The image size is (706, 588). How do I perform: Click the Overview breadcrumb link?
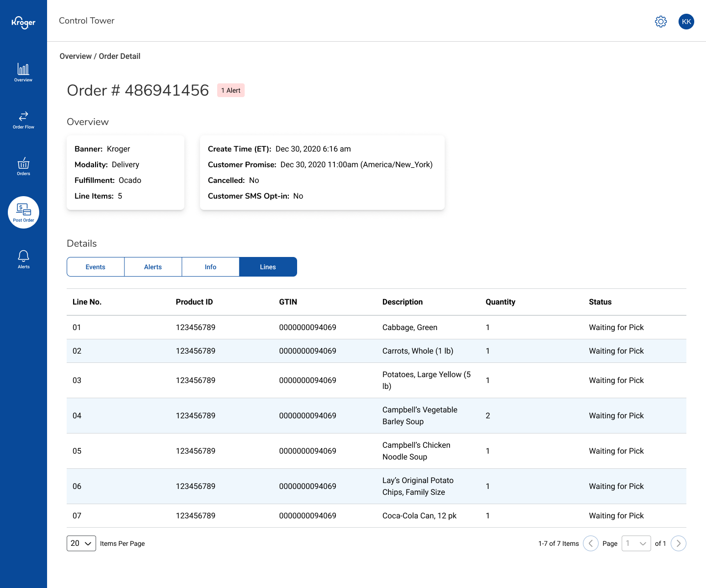(76, 56)
